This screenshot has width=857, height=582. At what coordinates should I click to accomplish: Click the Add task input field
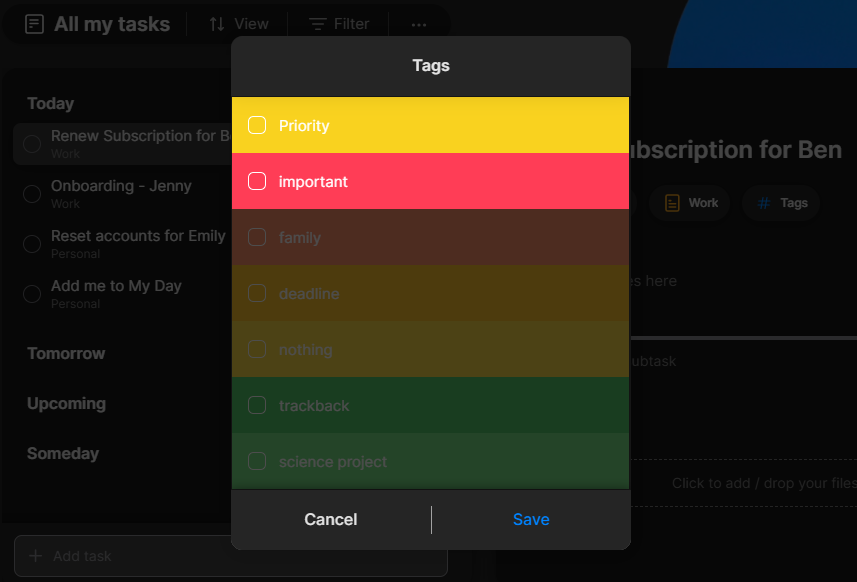coord(230,556)
